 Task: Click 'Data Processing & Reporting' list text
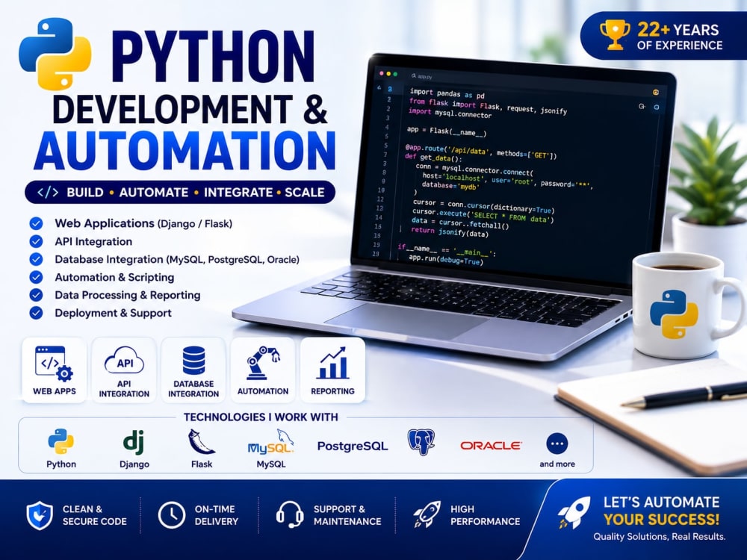pyautogui.click(x=127, y=295)
